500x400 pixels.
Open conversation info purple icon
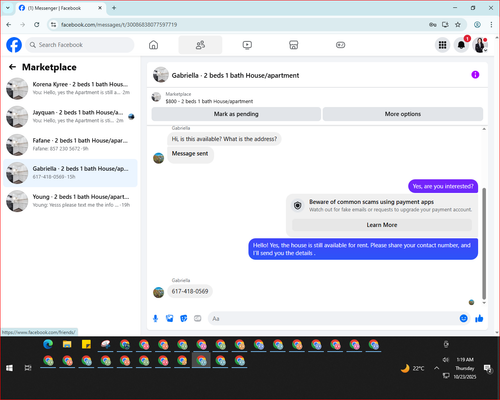click(475, 75)
